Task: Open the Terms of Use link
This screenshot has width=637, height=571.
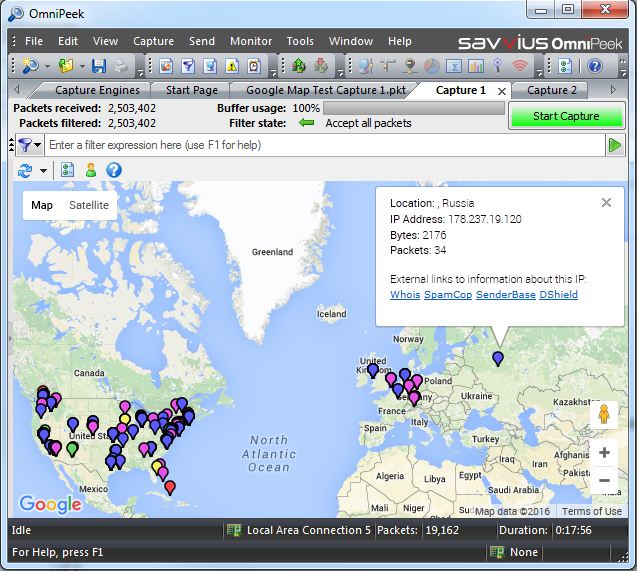Action: coord(592,511)
